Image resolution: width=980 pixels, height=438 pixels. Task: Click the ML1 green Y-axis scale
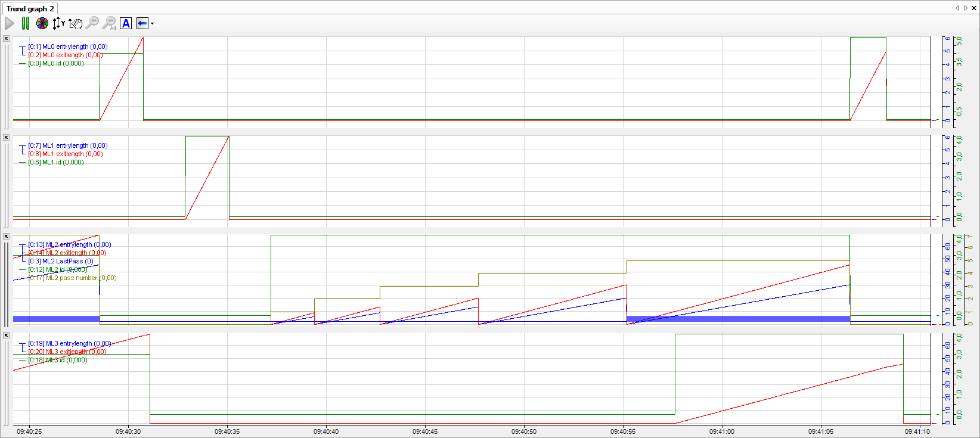[959, 180]
